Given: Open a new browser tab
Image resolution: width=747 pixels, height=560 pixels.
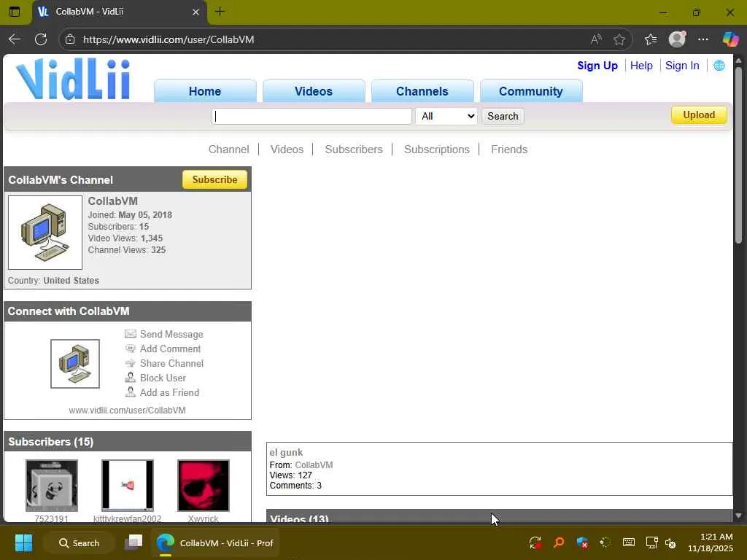Looking at the screenshot, I should click(x=220, y=12).
